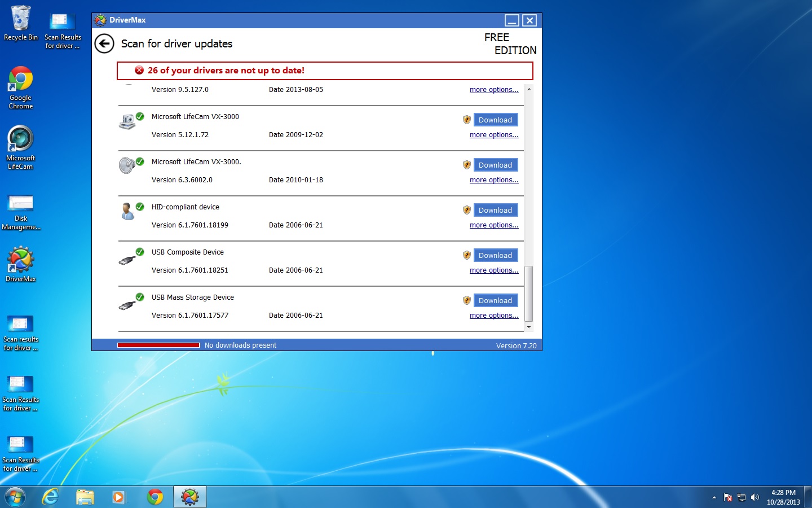Open Windows Explorer from taskbar
The image size is (812, 508).
point(85,497)
